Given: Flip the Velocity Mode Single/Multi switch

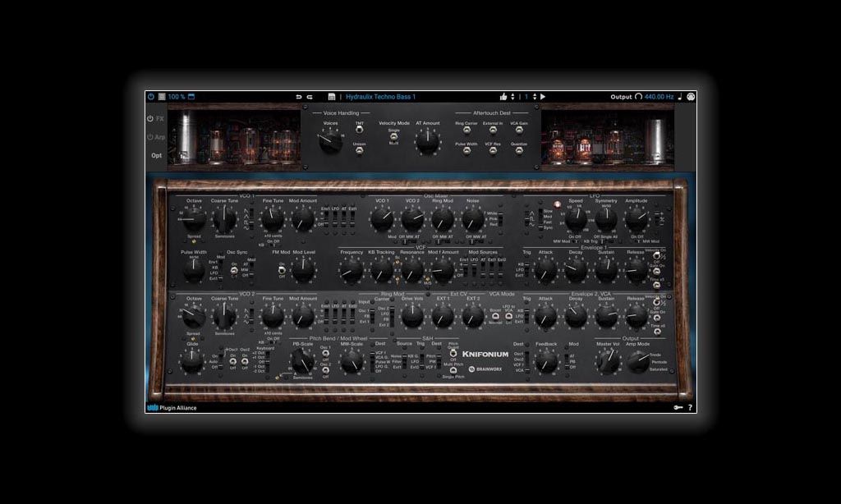Looking at the screenshot, I should tap(393, 137).
